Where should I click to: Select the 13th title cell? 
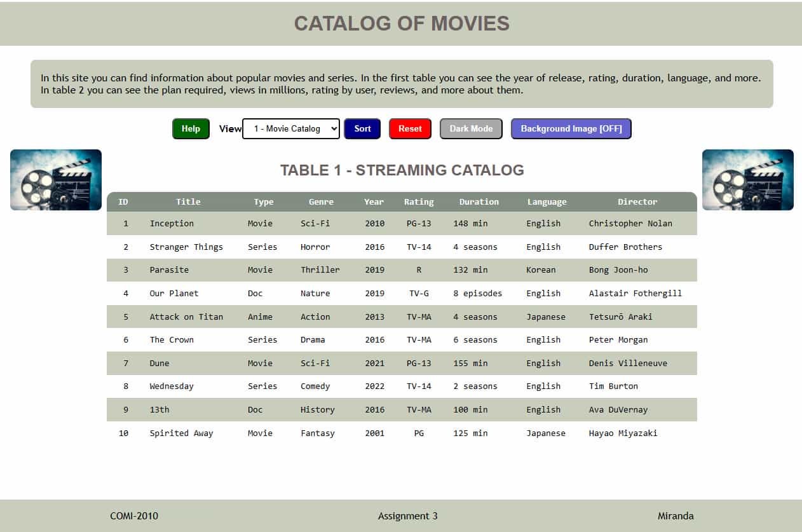(160, 409)
